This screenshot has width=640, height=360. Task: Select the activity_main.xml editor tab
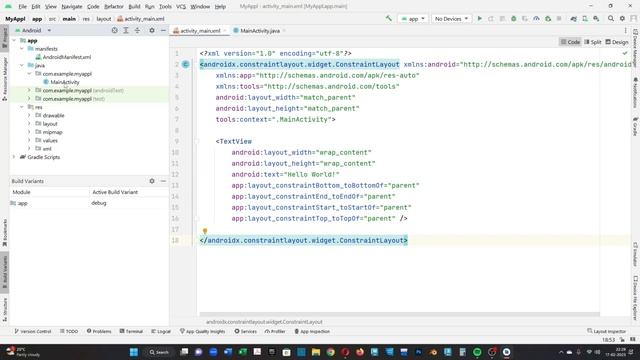(x=200, y=31)
